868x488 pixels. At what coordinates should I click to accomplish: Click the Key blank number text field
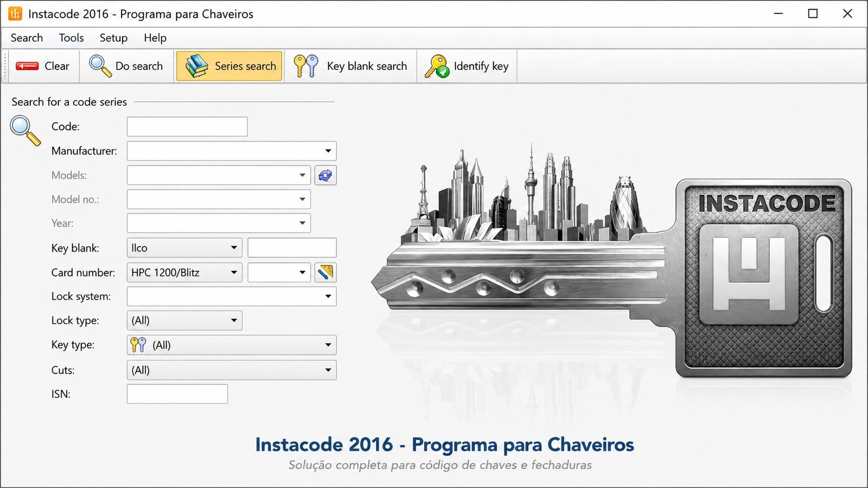pos(292,248)
